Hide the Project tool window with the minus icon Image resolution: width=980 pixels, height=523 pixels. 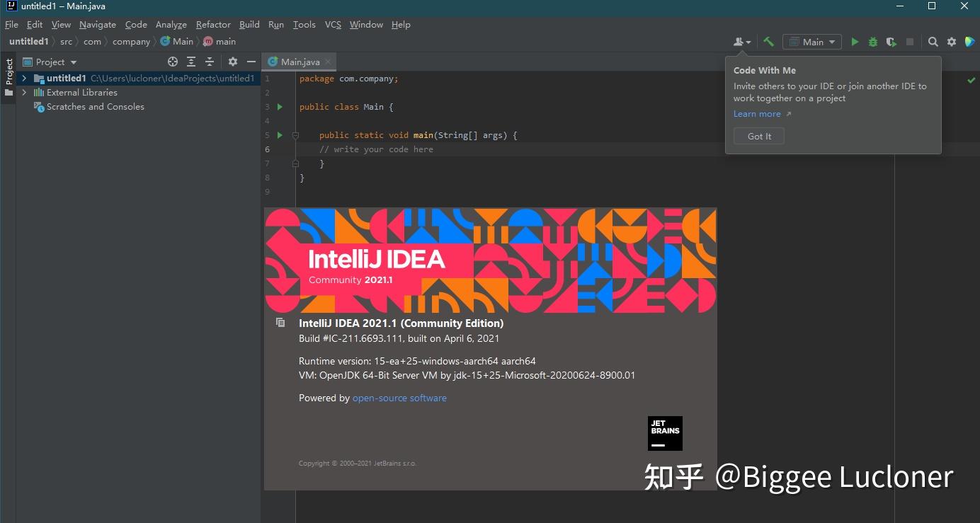tap(251, 62)
